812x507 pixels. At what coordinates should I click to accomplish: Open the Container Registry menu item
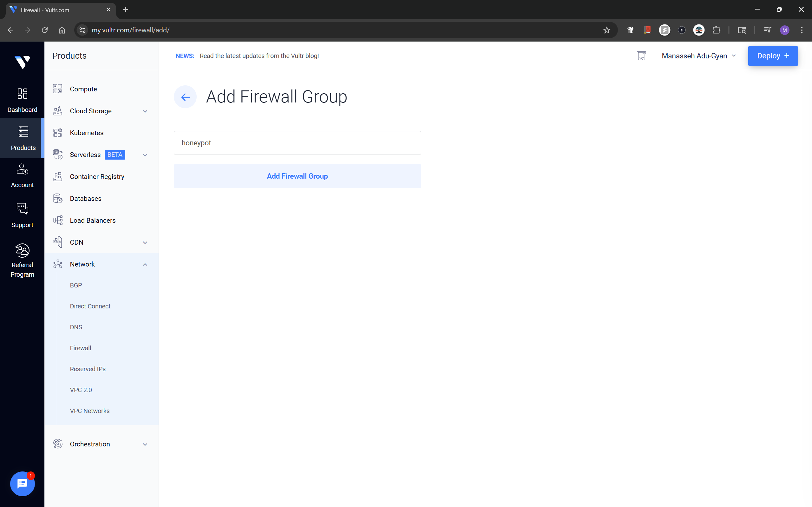(x=97, y=177)
